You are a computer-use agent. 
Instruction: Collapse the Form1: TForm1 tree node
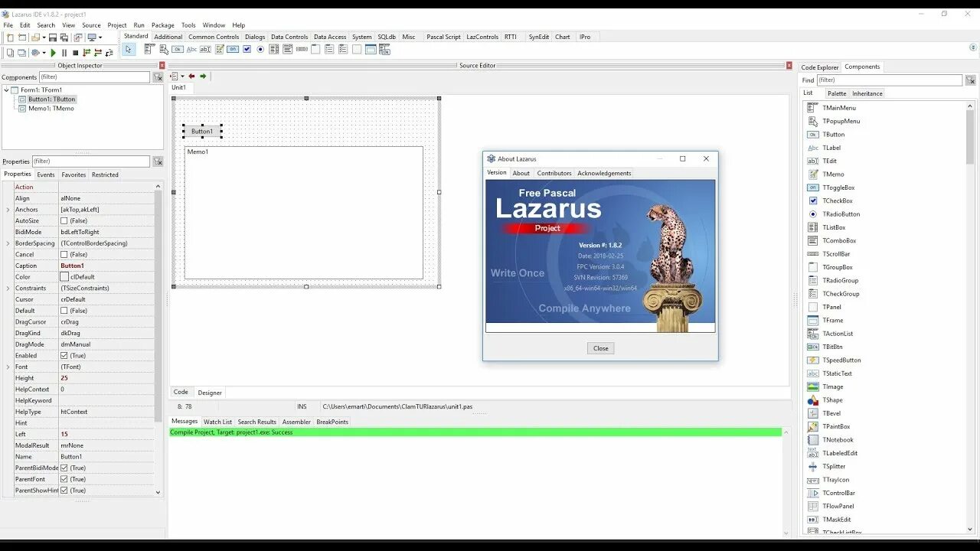7,90
